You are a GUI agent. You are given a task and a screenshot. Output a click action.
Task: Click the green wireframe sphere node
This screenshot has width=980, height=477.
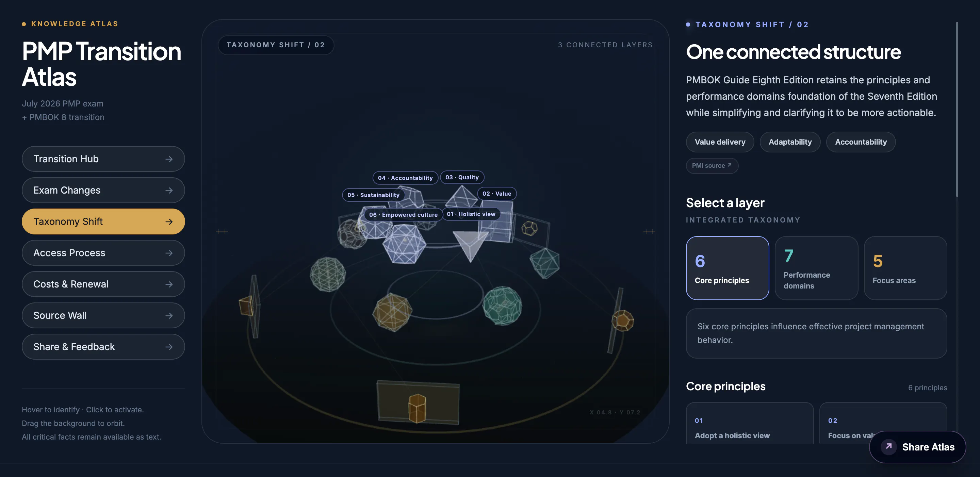coord(328,274)
